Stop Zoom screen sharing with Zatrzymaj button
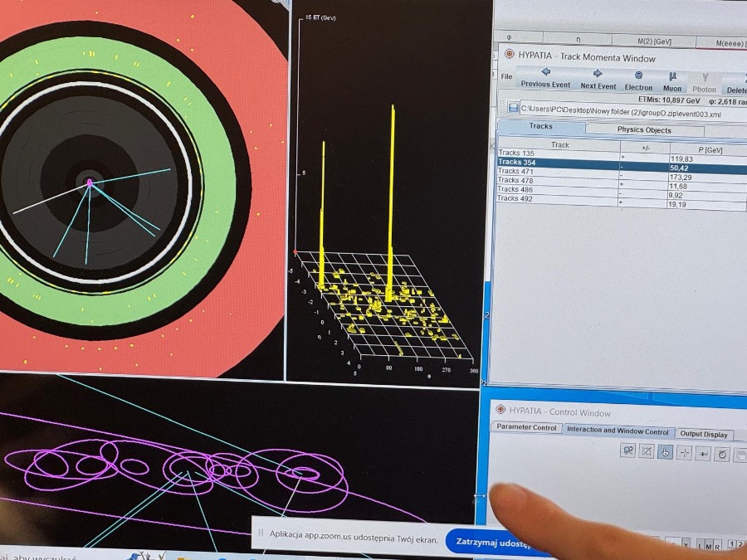This screenshot has width=747, height=560. tap(491, 543)
